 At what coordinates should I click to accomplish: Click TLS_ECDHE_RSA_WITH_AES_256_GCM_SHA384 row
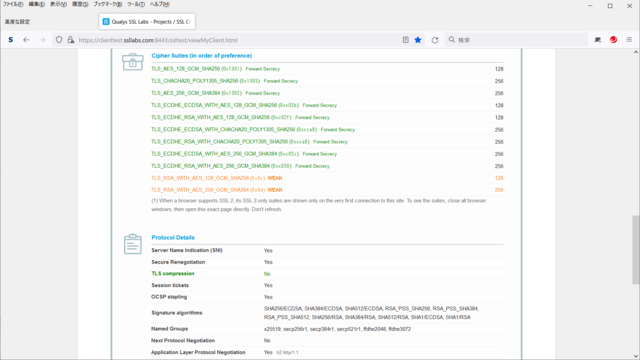pos(327,166)
